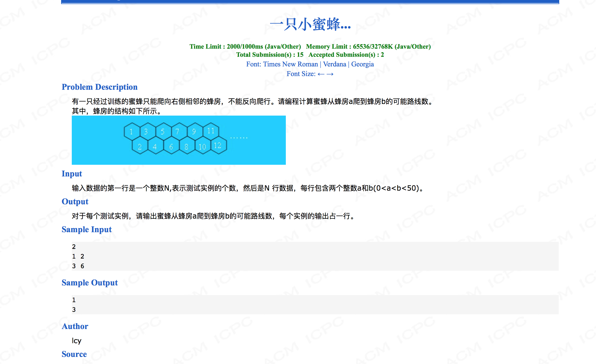
Task: Switch font to Verdana
Action: pos(335,64)
